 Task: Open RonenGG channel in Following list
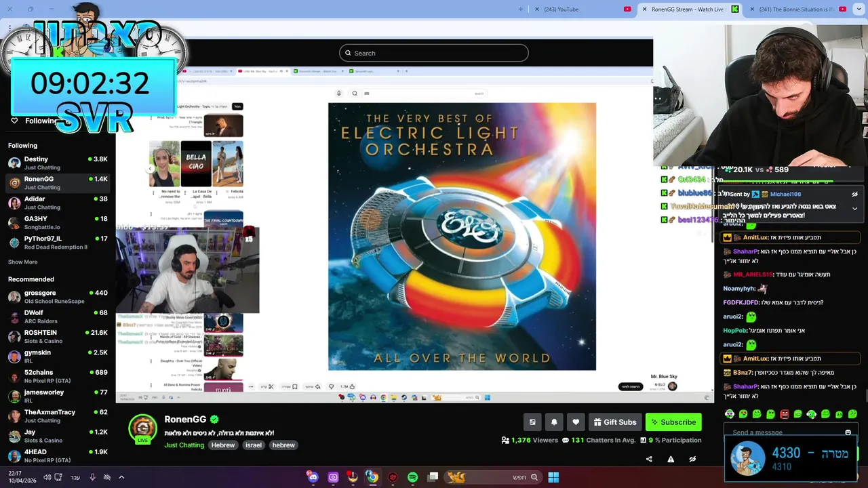[x=58, y=183]
